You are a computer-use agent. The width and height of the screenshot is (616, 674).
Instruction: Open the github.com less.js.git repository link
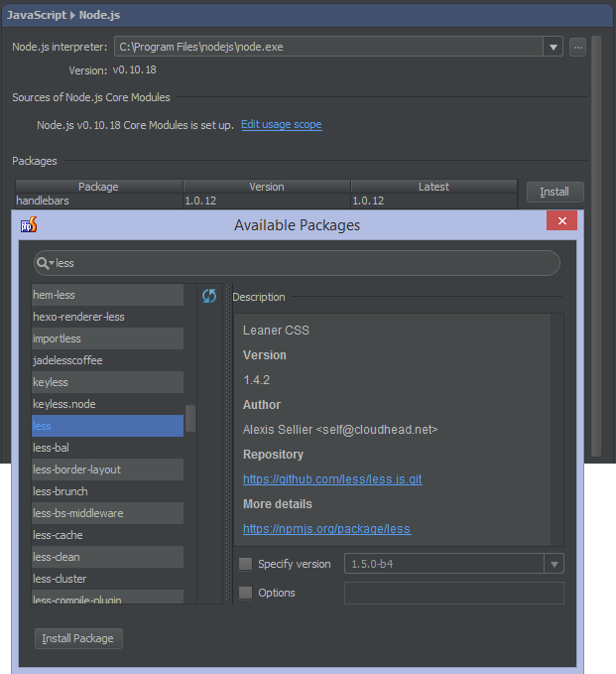[x=332, y=479]
